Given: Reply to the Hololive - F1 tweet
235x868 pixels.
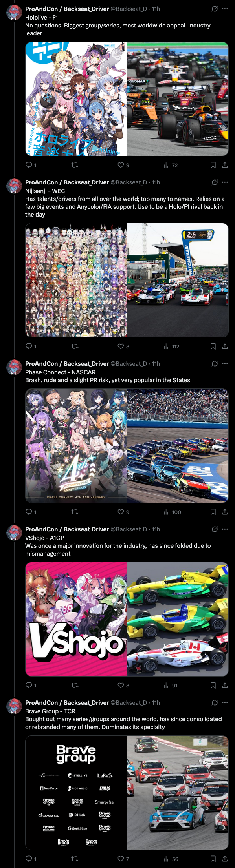Looking at the screenshot, I should click(29, 165).
